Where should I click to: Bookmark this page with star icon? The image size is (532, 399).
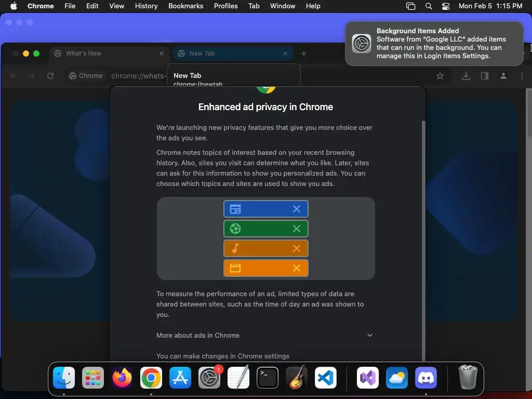pyautogui.click(x=440, y=76)
